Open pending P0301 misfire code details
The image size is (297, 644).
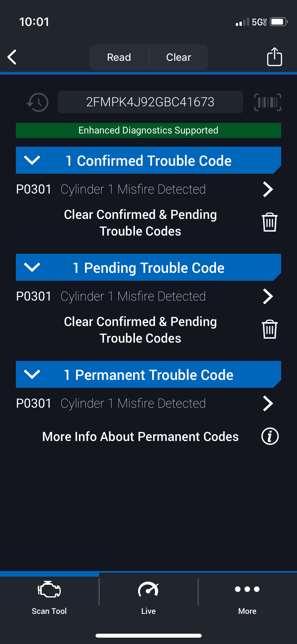tap(267, 296)
